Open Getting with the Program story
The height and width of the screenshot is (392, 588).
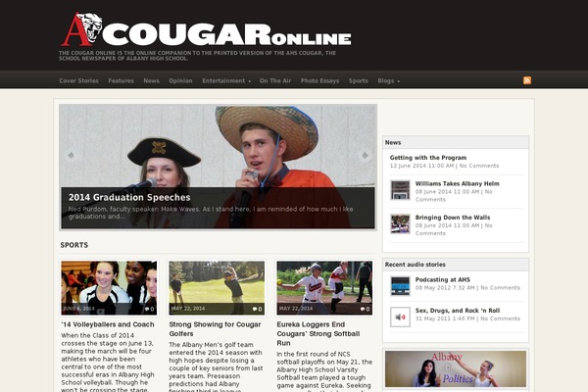(x=428, y=158)
